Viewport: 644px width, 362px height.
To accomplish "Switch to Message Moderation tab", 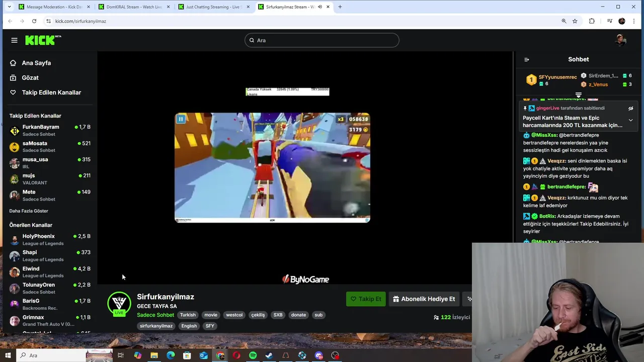I will 54,7.
